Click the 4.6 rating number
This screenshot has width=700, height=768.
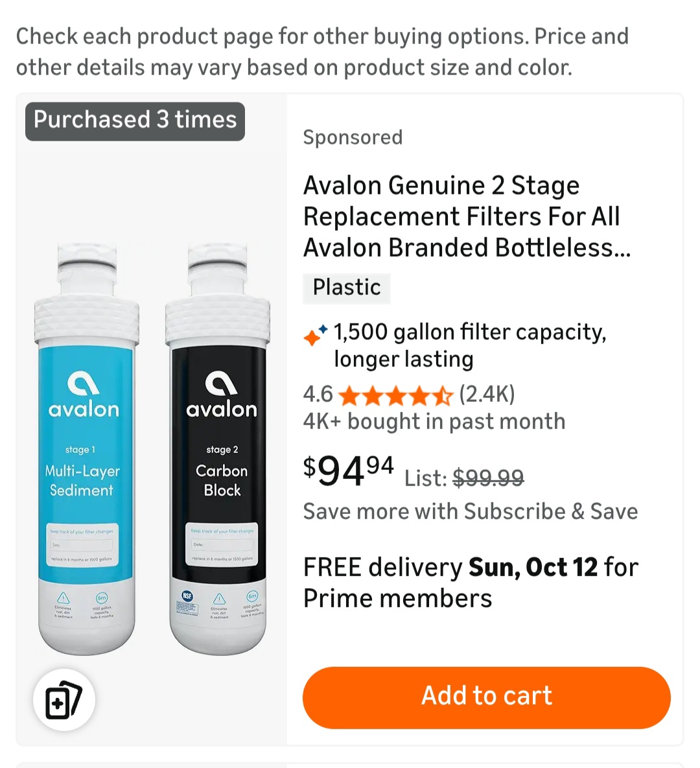tap(318, 394)
